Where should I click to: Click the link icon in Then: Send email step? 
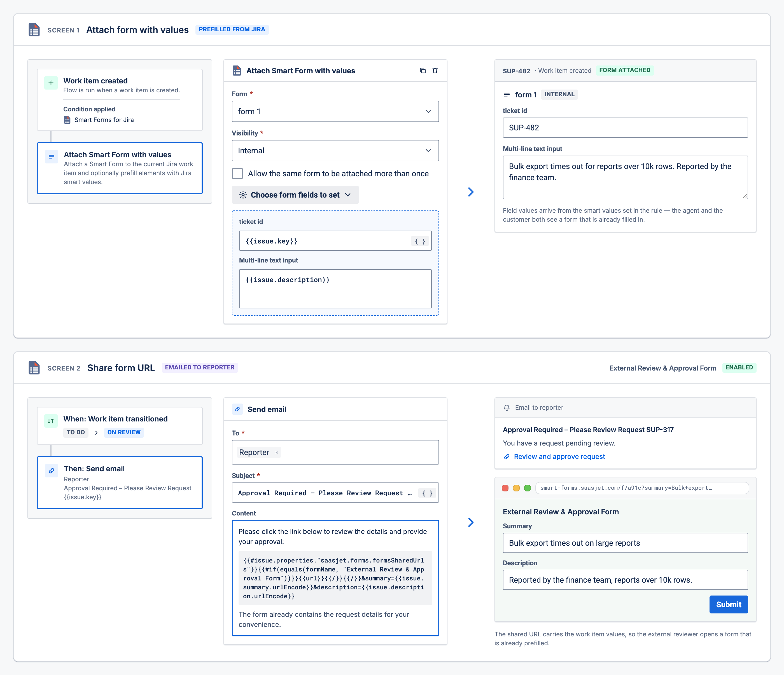(52, 471)
